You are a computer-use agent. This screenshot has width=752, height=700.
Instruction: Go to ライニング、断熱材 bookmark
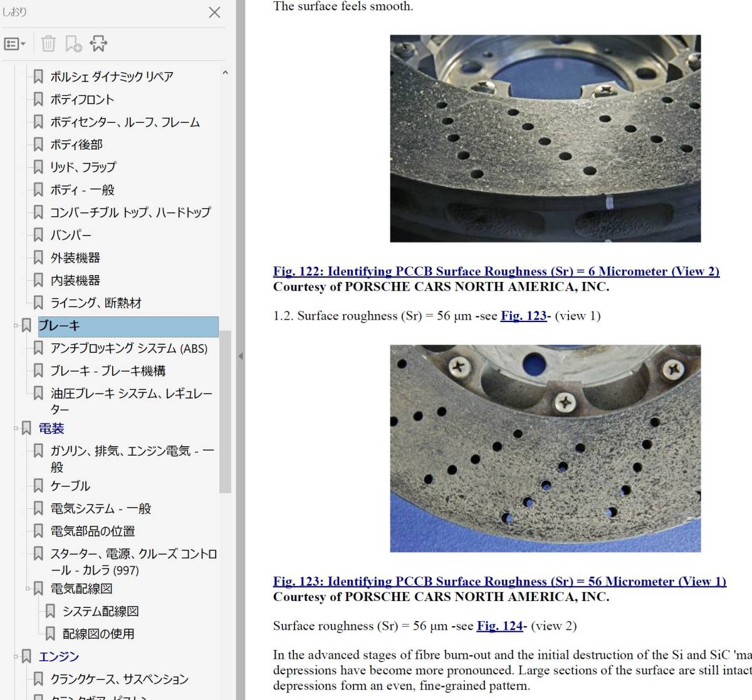tap(96, 303)
